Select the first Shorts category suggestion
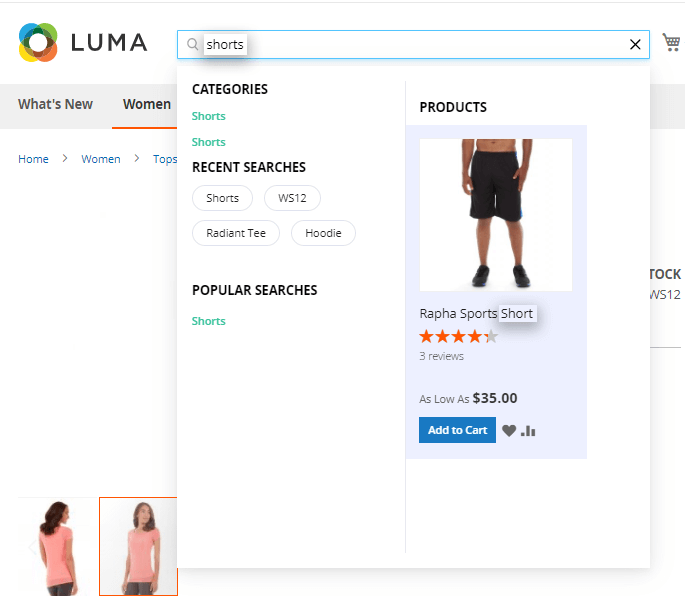 click(208, 116)
